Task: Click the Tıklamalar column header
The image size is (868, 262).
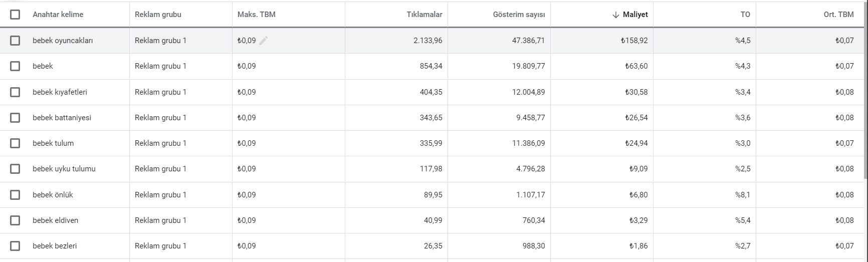Action: tap(424, 15)
